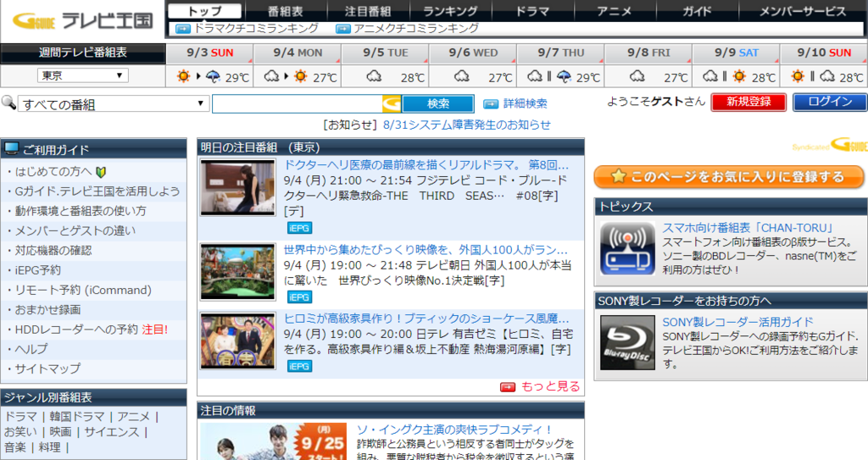Go to the アニメ tab
Viewport: 868px width, 460px height.
(x=615, y=11)
